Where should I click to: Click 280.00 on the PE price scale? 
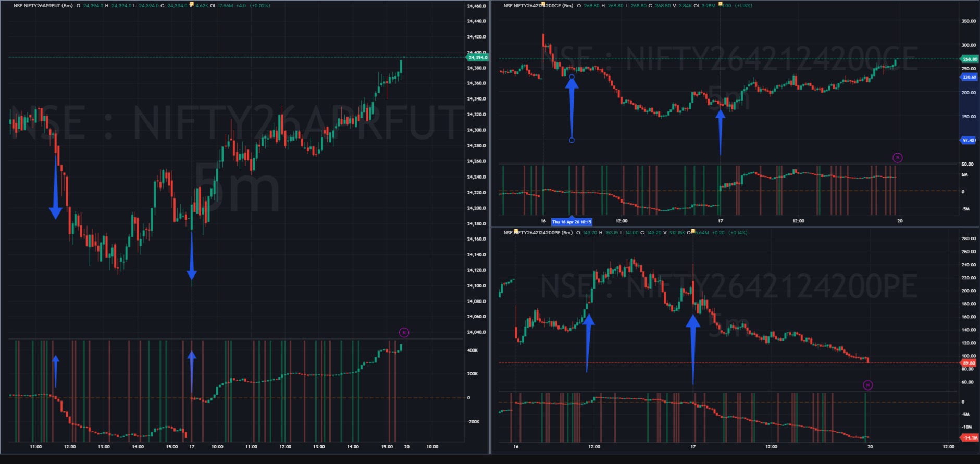[969, 239]
